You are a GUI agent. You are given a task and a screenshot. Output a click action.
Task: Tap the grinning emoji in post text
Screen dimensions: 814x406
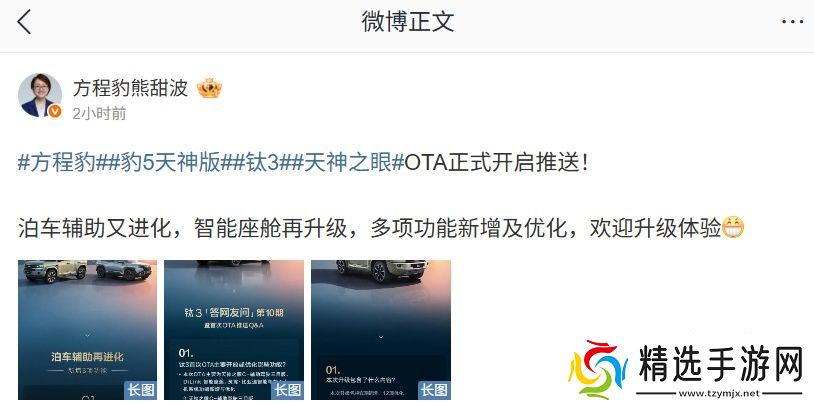pos(733,227)
